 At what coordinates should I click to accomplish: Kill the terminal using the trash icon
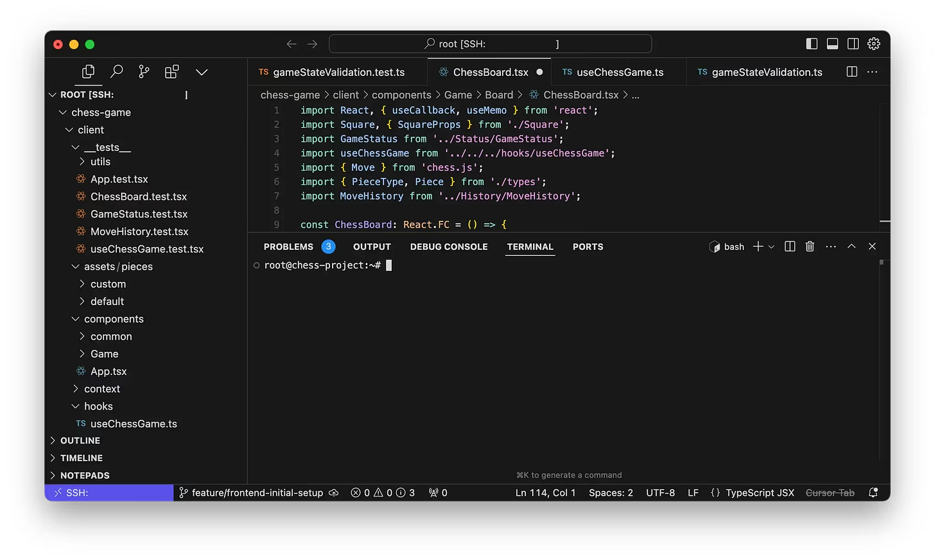(x=809, y=246)
